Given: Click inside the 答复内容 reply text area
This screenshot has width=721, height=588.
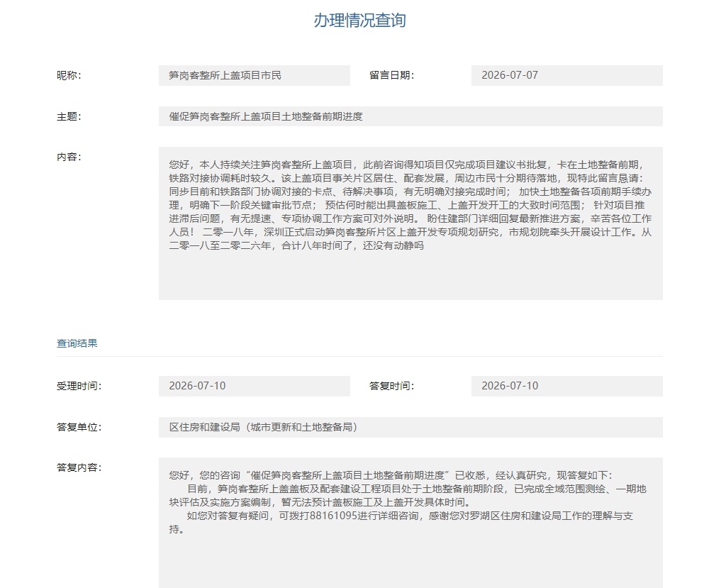Looking at the screenshot, I should (410, 523).
